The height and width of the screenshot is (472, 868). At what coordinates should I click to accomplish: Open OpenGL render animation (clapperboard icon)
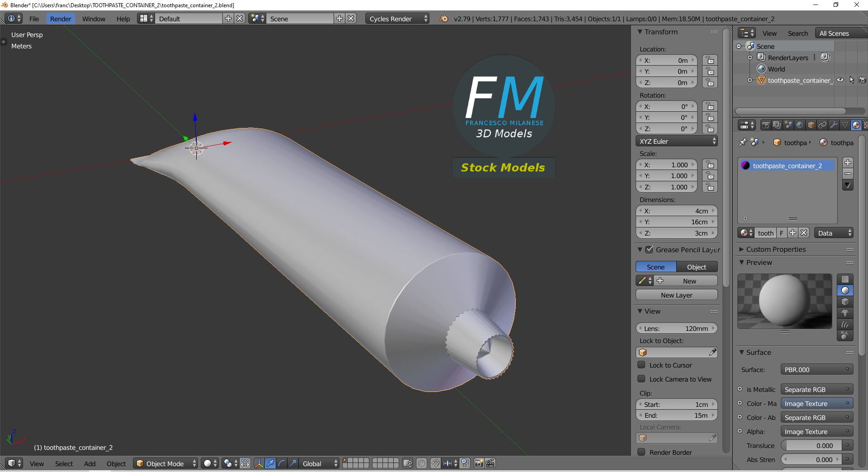pyautogui.click(x=490, y=463)
